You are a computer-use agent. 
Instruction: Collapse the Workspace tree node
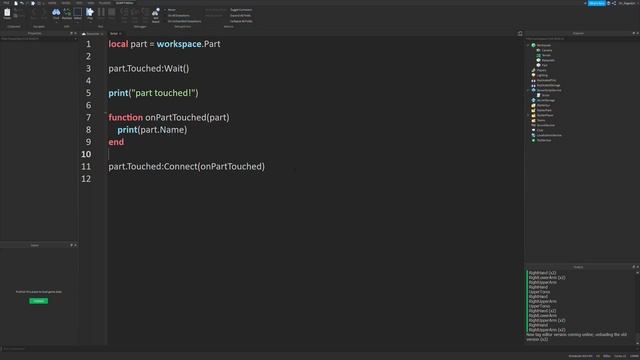[528, 45]
